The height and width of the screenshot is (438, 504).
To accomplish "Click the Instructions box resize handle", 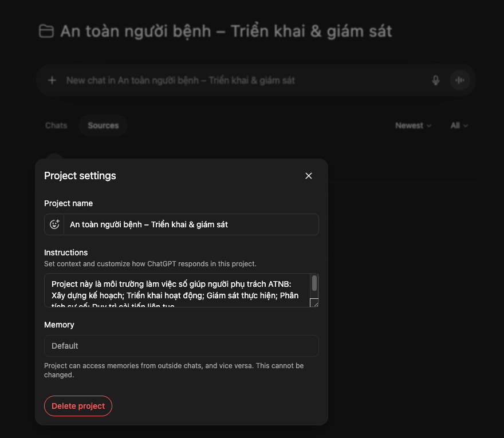I will 314,302.
